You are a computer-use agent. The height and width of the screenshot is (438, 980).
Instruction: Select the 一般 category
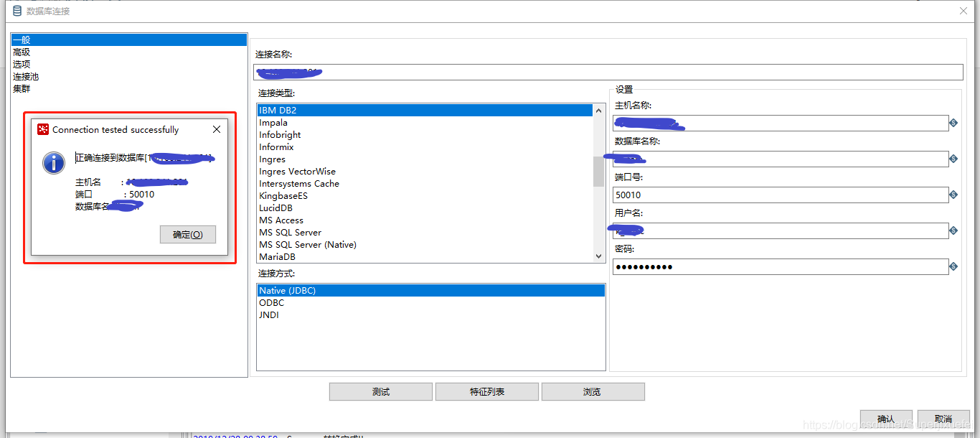[x=129, y=39]
